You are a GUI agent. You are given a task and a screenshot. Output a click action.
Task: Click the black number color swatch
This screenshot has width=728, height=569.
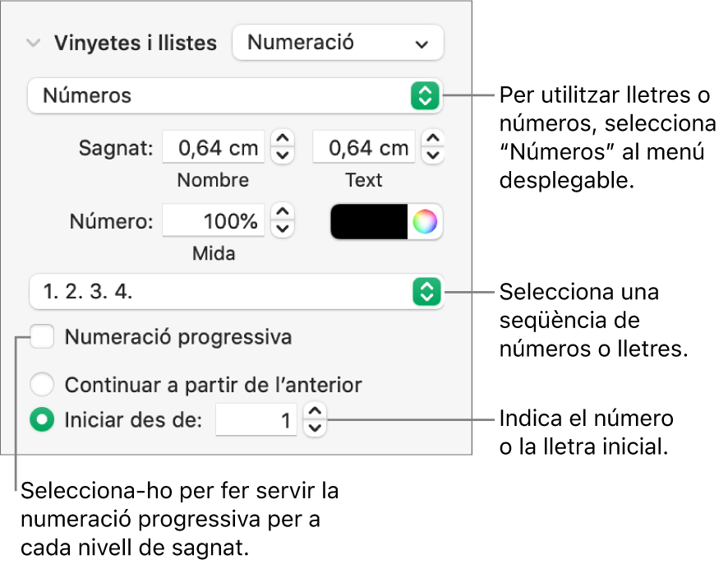tap(369, 222)
